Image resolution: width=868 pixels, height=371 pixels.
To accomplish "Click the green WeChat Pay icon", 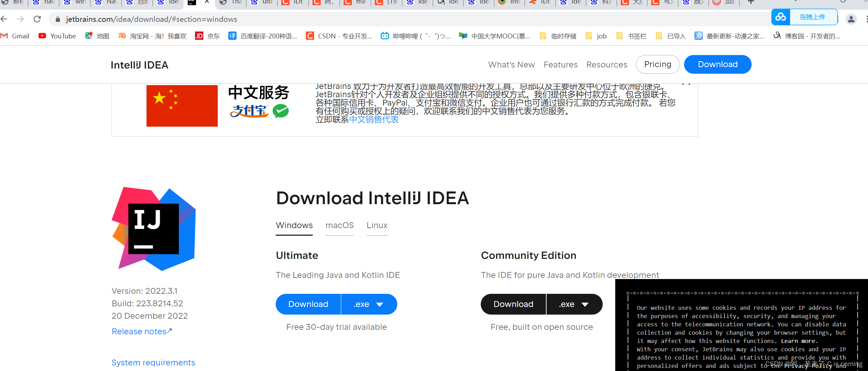I will 281,111.
